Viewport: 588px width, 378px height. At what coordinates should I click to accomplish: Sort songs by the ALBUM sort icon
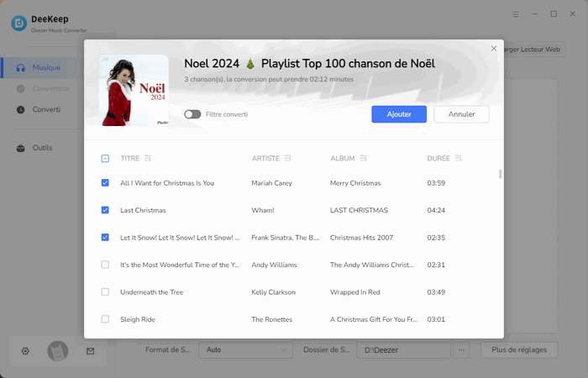point(363,158)
